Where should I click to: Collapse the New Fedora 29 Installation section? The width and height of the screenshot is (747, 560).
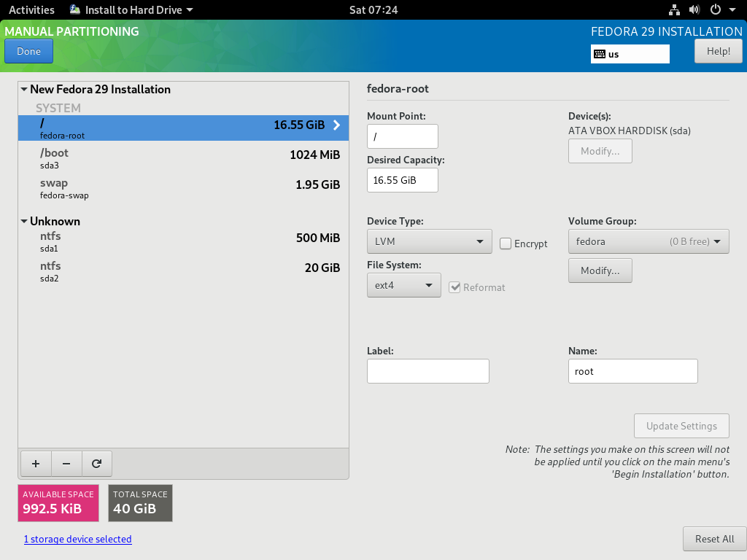point(24,90)
